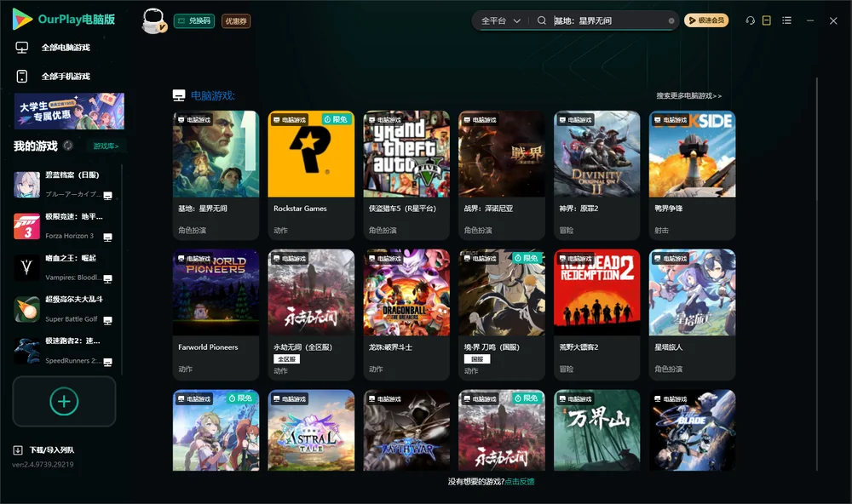Open the 大学生专属优惠 promo banner

coord(69,111)
